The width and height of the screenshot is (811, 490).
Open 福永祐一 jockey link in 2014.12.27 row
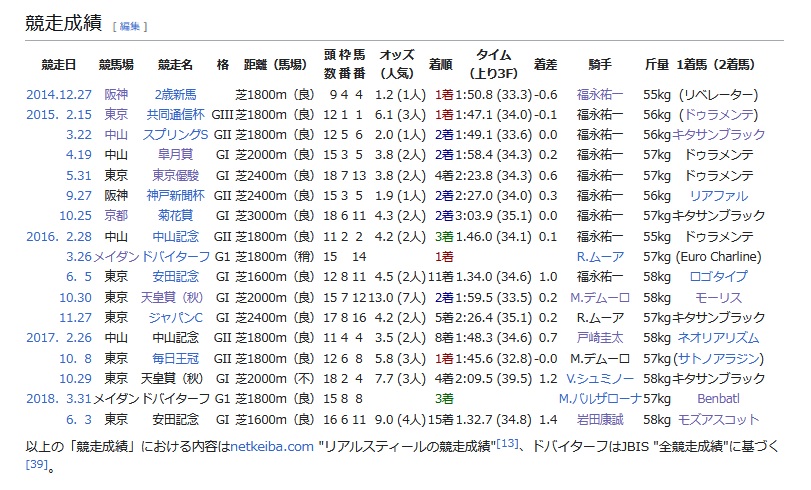(600, 95)
